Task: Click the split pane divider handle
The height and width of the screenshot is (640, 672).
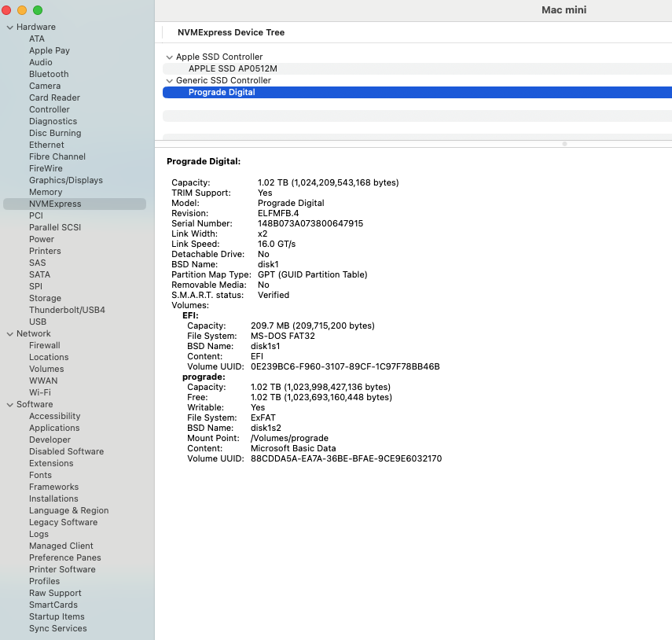Action: coord(564,144)
